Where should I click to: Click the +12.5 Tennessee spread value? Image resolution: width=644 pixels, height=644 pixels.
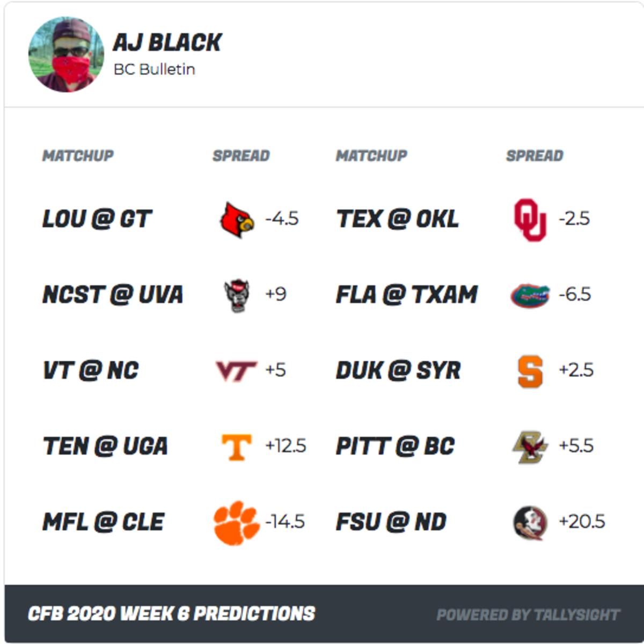pos(286,446)
